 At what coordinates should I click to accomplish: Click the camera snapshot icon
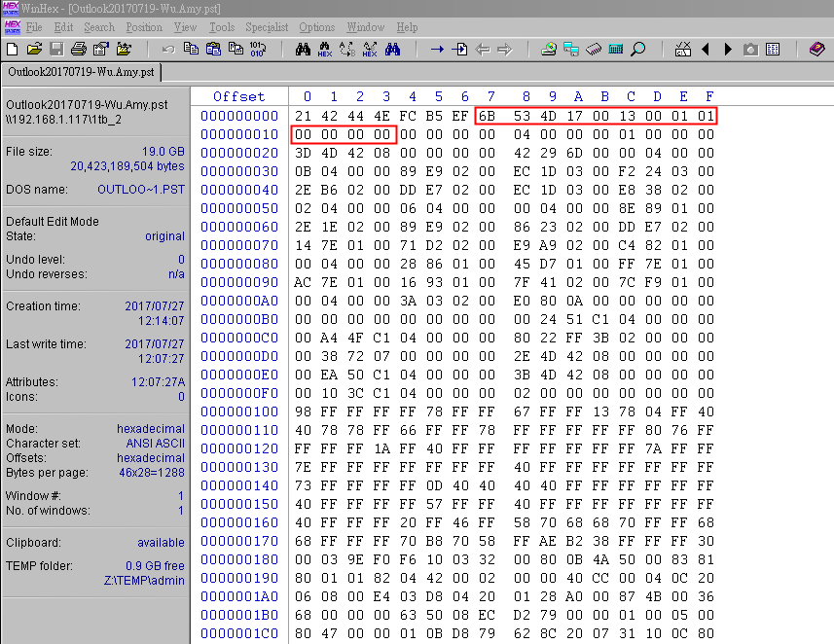750,50
